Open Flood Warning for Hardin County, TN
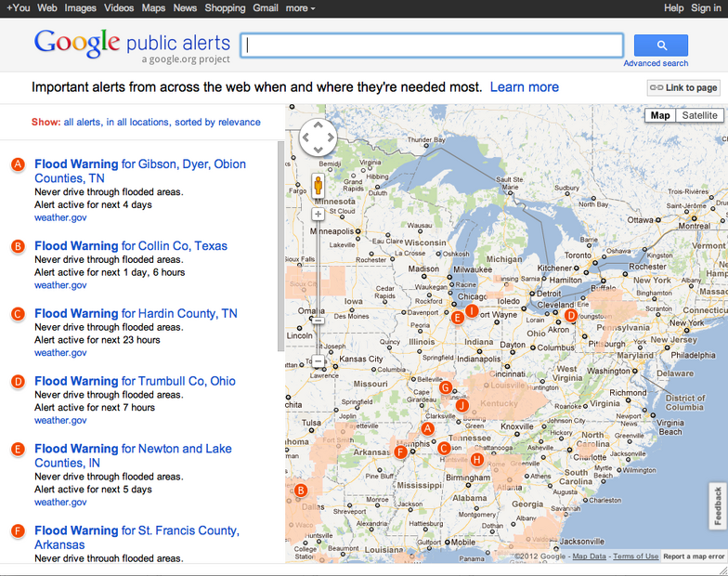The image size is (728, 576). [x=136, y=314]
